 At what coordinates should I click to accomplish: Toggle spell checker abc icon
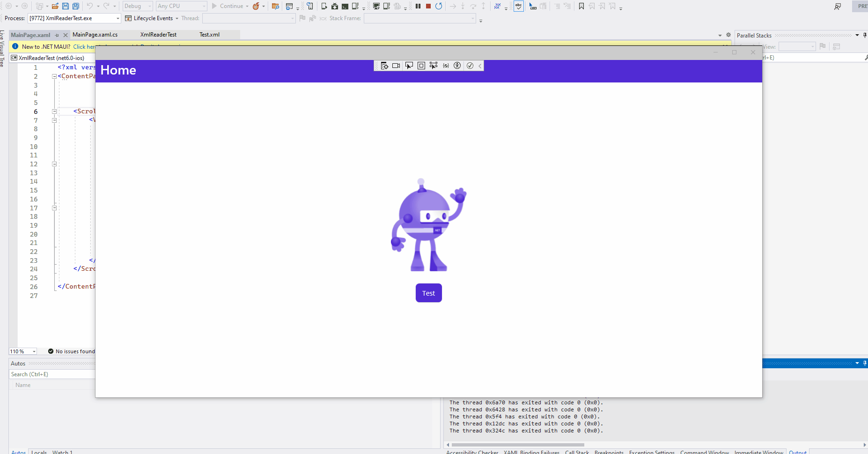519,6
